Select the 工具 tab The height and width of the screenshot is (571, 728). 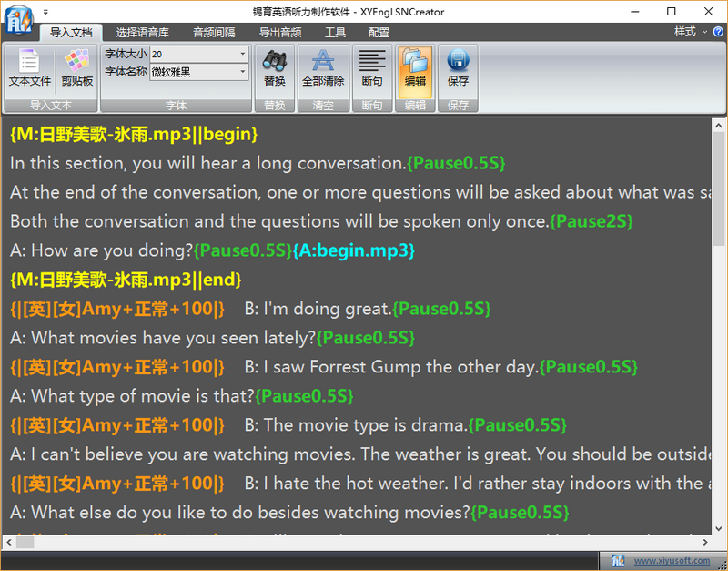335,33
